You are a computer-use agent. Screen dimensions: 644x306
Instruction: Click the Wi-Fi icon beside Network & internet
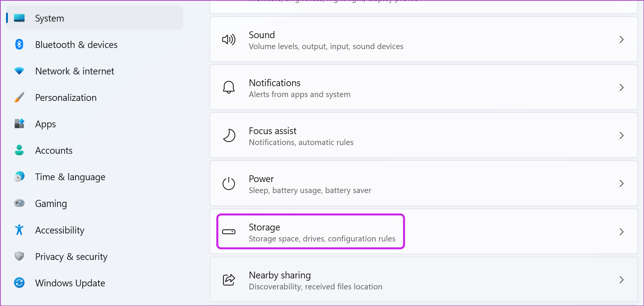pyautogui.click(x=19, y=71)
